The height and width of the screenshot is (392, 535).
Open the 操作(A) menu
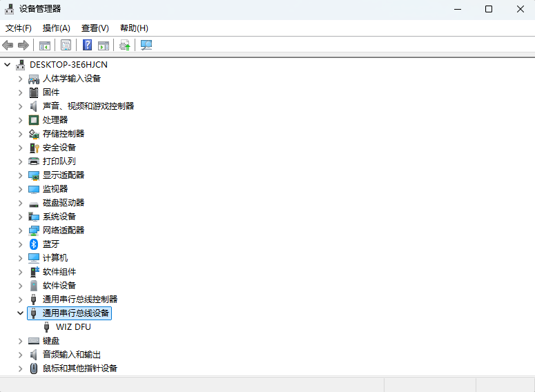(x=56, y=28)
